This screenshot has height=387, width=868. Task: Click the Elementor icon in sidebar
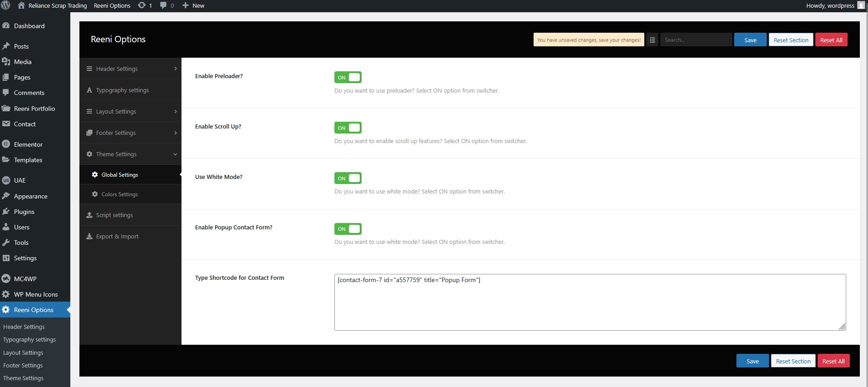[x=6, y=144]
